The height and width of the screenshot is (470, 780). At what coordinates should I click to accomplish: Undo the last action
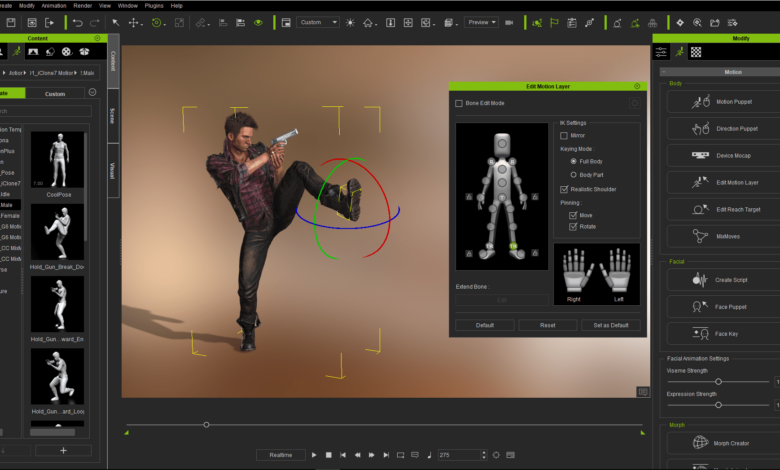coord(78,23)
